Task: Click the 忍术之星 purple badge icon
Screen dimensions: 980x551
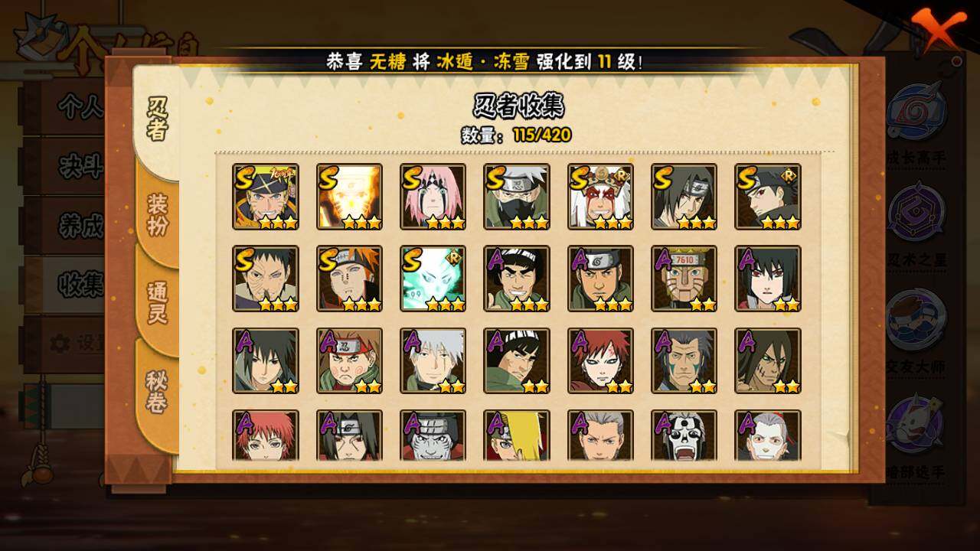Action: tap(916, 211)
